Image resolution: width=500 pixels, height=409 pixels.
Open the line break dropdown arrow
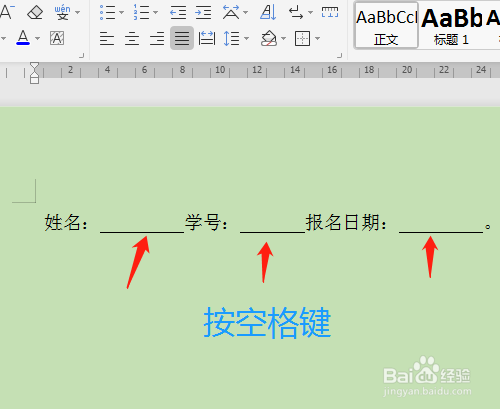point(310,13)
